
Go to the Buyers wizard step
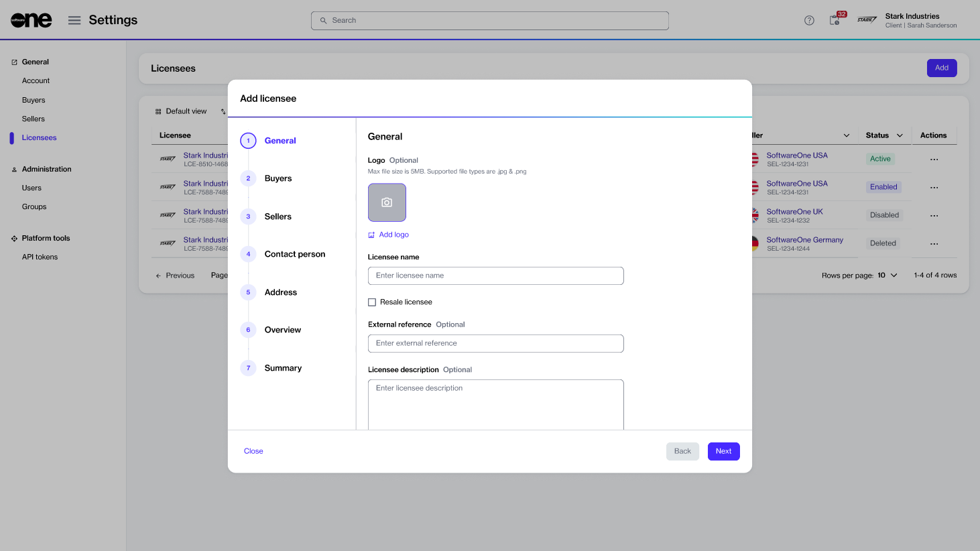(x=278, y=178)
